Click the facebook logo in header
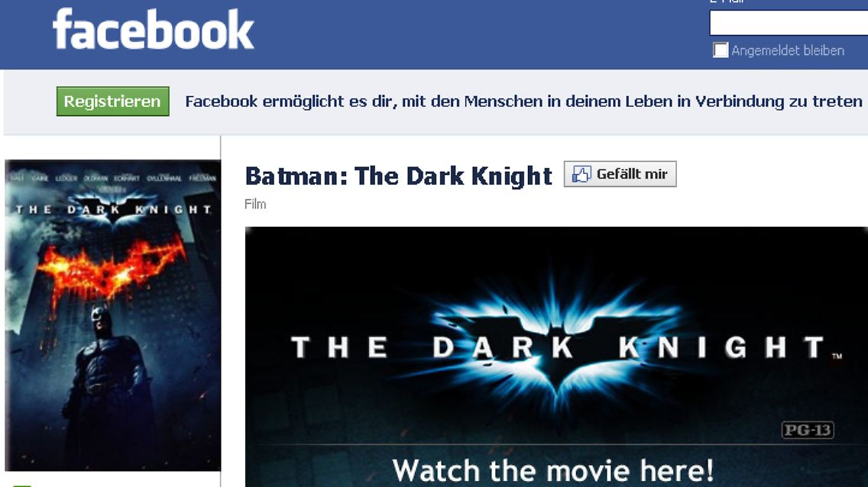This screenshot has width=868, height=487. pos(154,29)
